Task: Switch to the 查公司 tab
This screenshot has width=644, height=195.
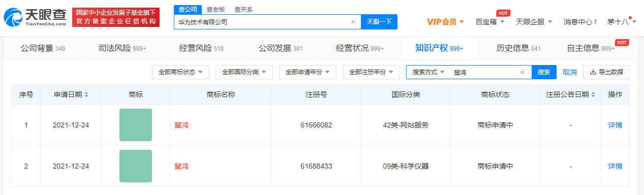Action: tap(188, 10)
